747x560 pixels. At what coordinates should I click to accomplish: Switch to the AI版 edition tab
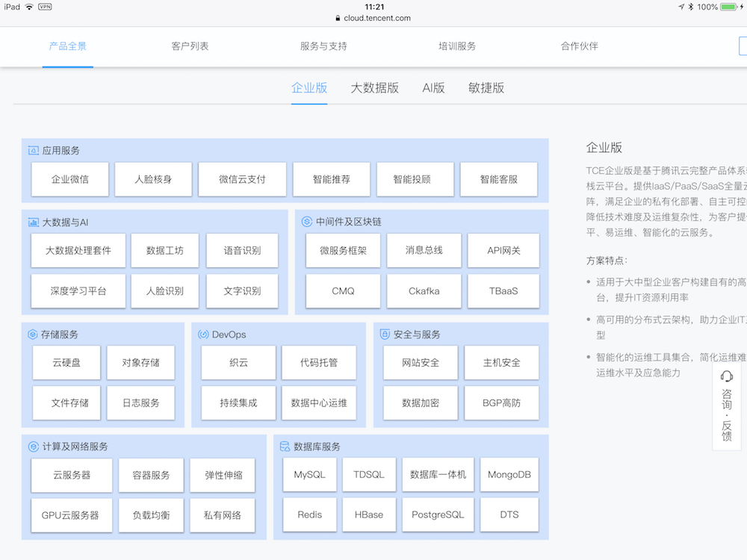[x=433, y=88]
